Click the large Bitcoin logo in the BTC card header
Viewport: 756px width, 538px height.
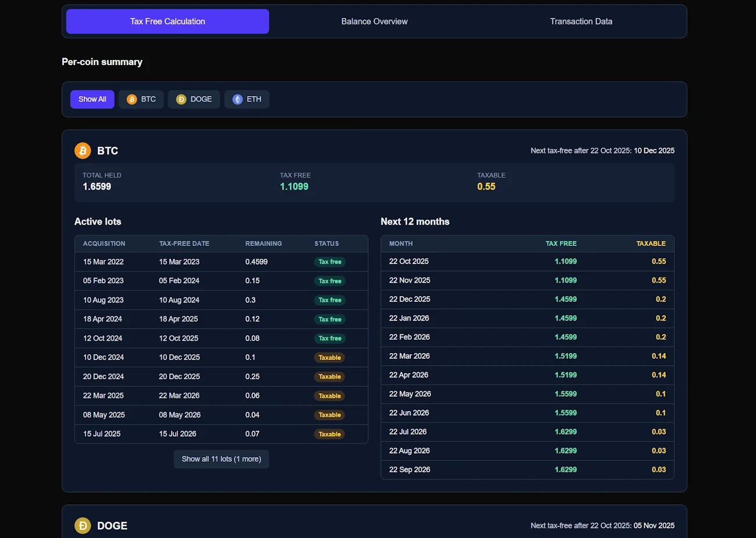pos(83,151)
